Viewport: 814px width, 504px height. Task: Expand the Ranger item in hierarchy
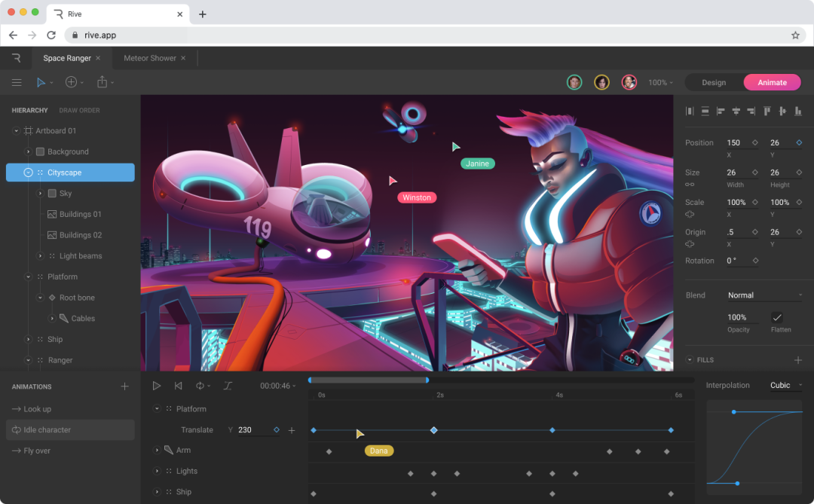[x=29, y=360]
